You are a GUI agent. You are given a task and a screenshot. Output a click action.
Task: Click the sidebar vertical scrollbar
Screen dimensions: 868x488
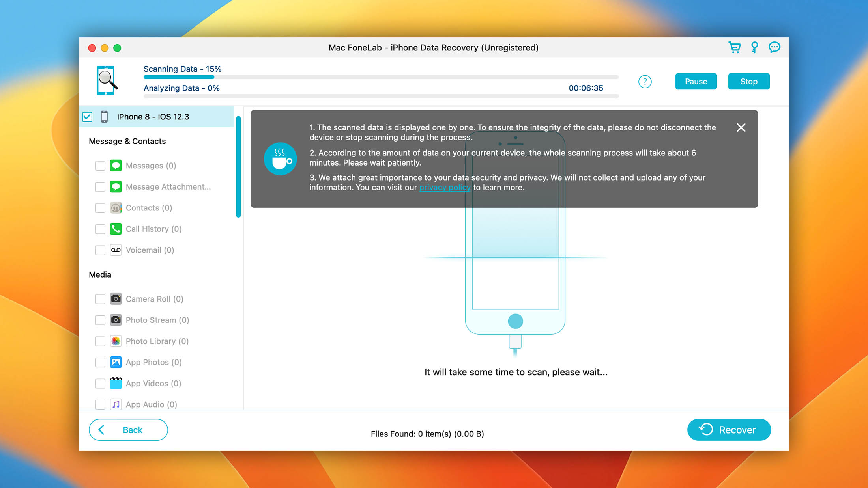[x=238, y=166]
